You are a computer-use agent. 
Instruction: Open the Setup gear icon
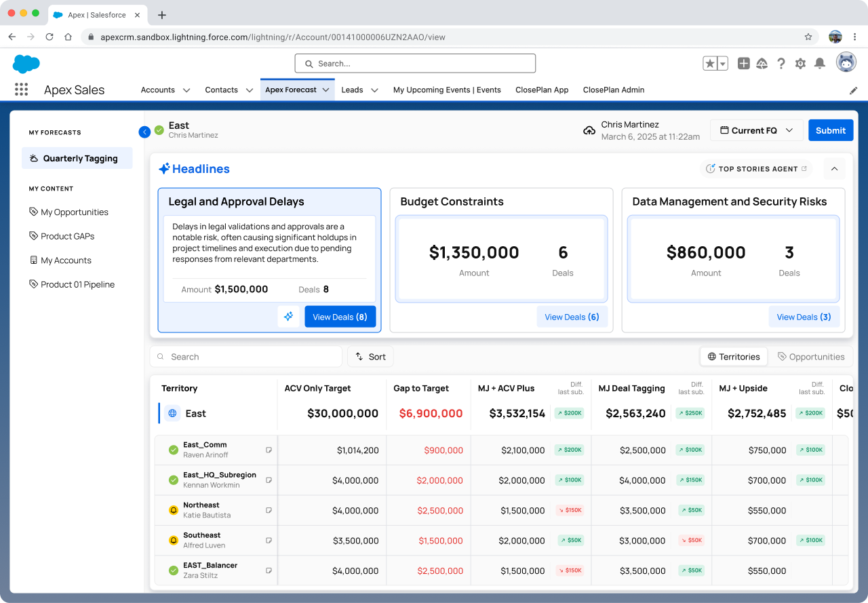coord(800,63)
